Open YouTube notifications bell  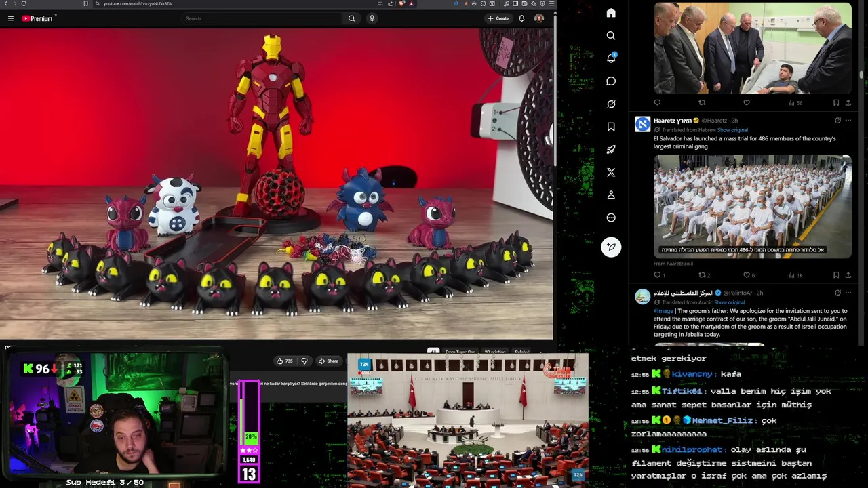pos(521,18)
